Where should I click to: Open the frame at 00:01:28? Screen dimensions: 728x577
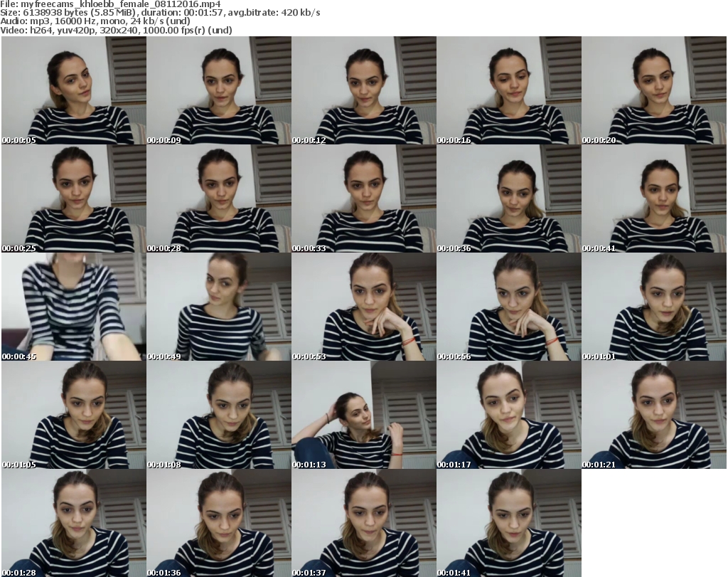click(73, 524)
